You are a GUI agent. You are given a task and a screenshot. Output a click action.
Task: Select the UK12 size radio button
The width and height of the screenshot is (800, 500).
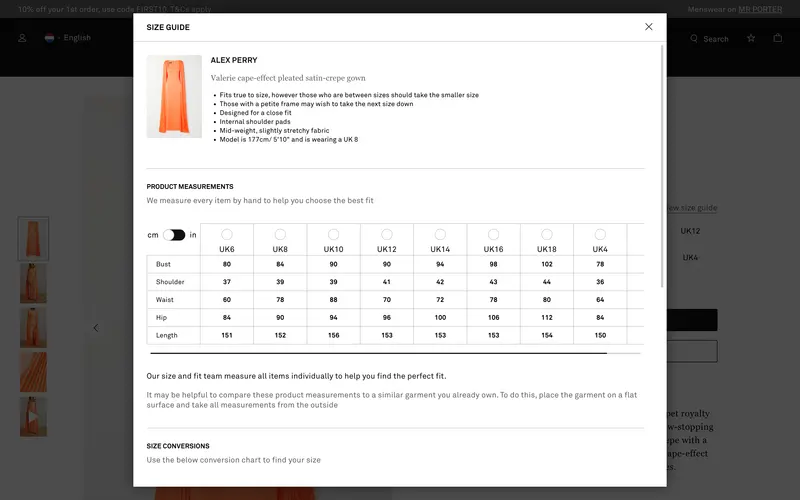[387, 234]
